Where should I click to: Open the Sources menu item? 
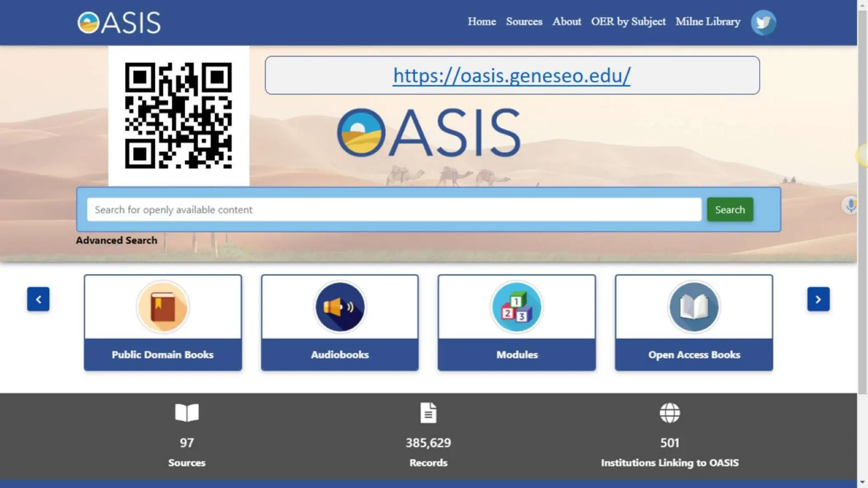[524, 22]
